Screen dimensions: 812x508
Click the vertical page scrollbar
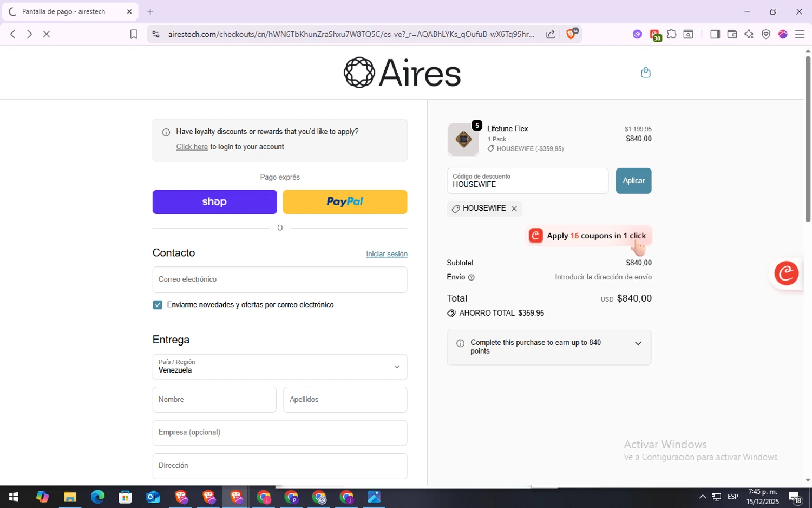(808, 139)
